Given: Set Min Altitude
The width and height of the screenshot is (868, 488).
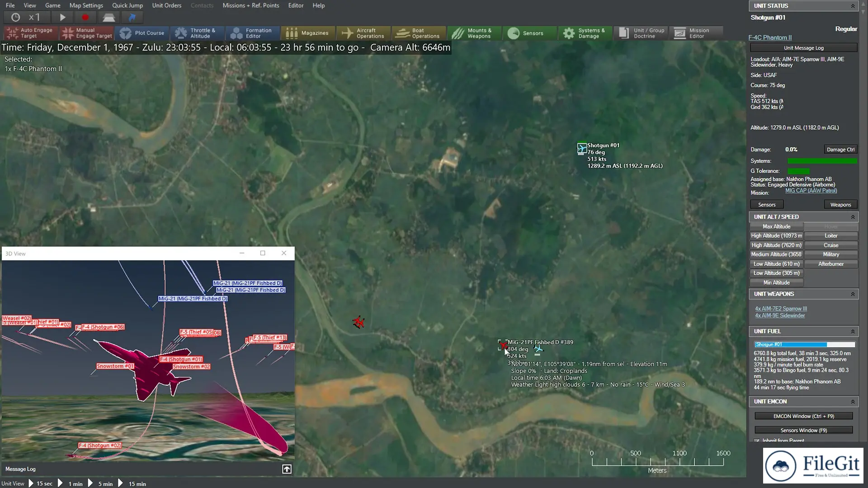Looking at the screenshot, I should [x=776, y=282].
